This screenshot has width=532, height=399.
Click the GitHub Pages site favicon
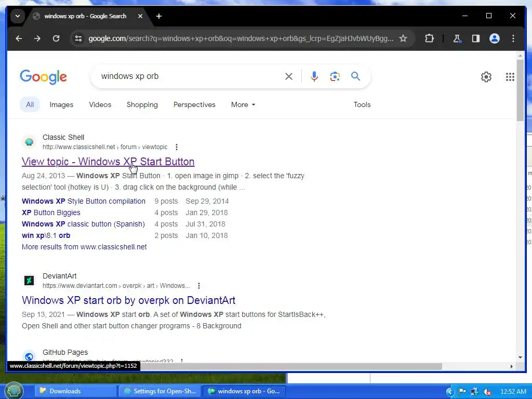29,356
